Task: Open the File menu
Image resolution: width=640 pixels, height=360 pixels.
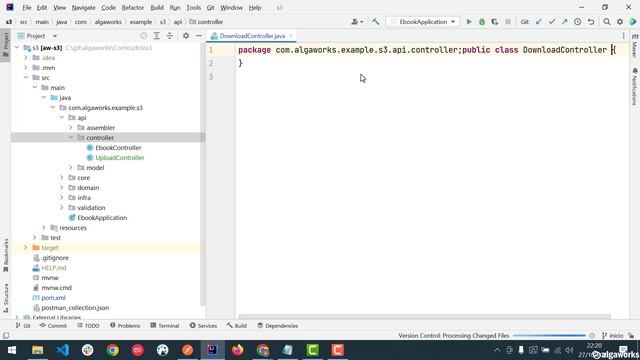Action: click(x=27, y=7)
